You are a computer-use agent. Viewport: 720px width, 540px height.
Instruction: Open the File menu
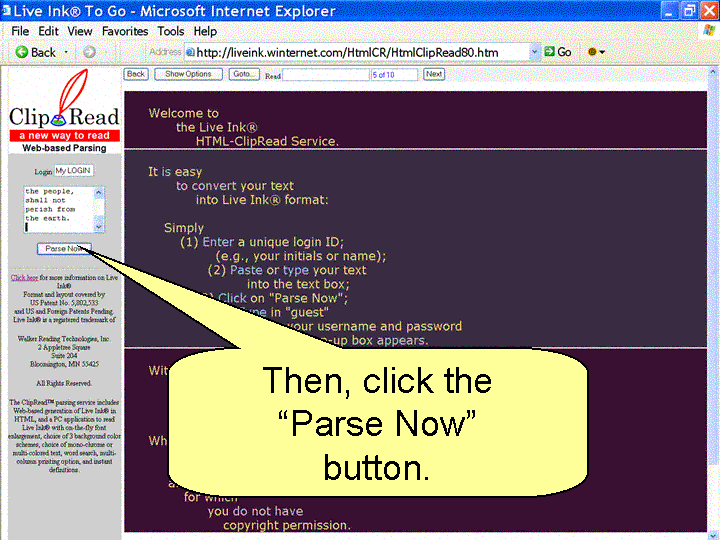(x=20, y=31)
